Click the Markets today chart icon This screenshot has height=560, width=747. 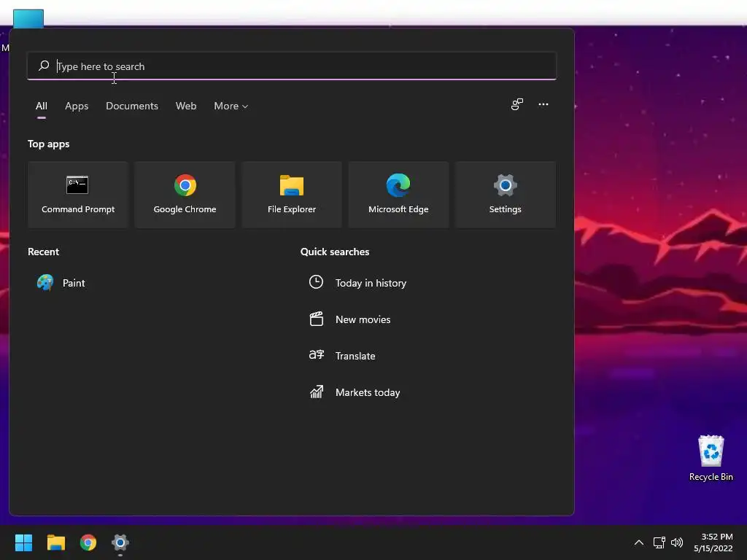[x=317, y=392]
